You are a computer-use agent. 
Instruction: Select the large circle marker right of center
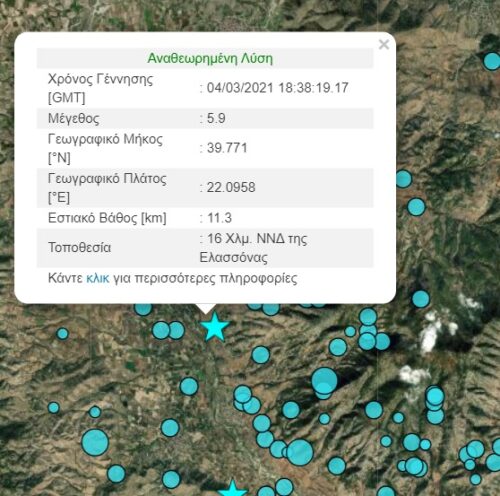click(324, 381)
